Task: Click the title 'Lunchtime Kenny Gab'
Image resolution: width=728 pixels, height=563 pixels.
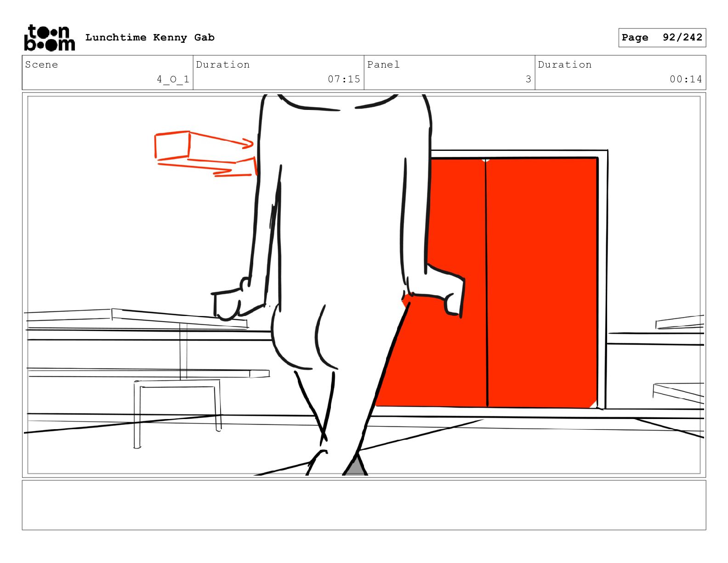Action: pyautogui.click(x=150, y=38)
